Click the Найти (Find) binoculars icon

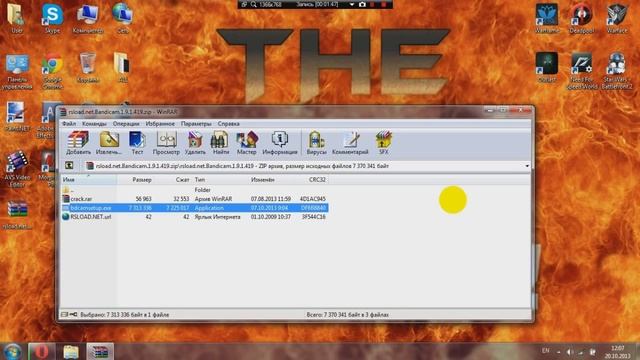(220, 143)
